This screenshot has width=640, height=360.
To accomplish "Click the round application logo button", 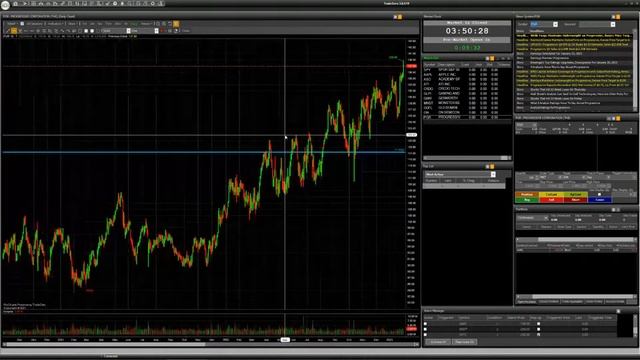I will tap(5, 4).
